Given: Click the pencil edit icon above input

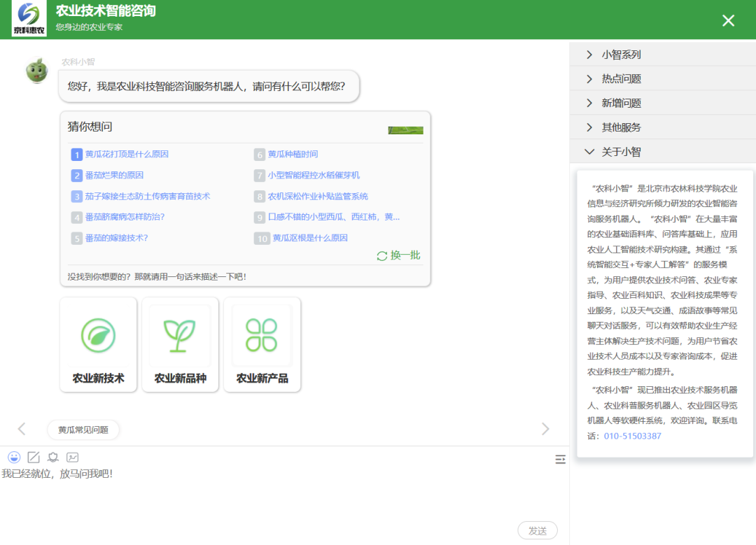Looking at the screenshot, I should tap(34, 458).
